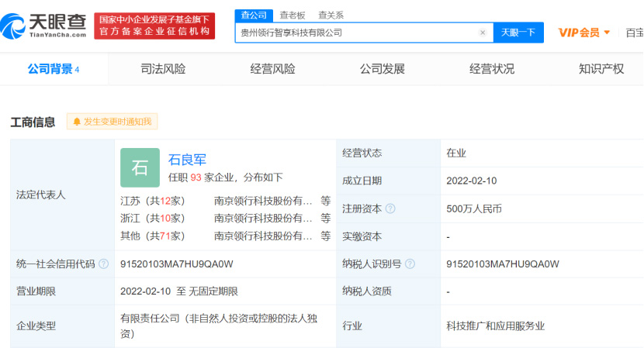Click the 工商信息 section heading
The width and height of the screenshot is (644, 348).
(x=33, y=122)
